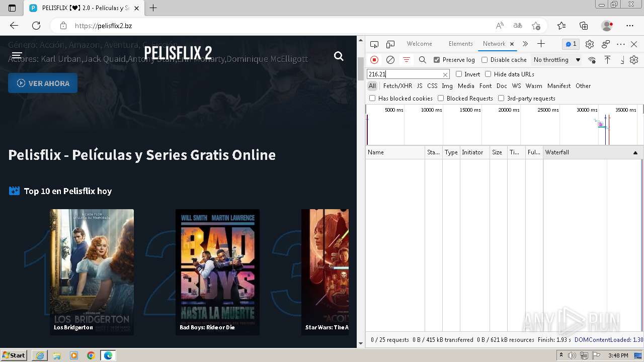Open the issues counter badge
Screen dimensions: 644x362
tap(571, 44)
